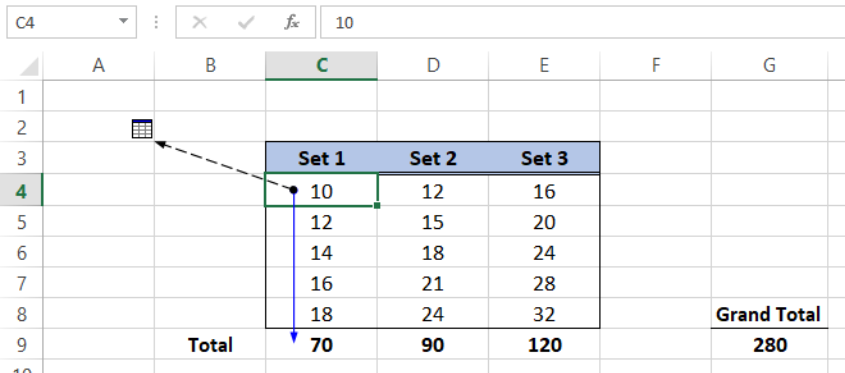Select the cell containing 120

pyautogui.click(x=544, y=344)
